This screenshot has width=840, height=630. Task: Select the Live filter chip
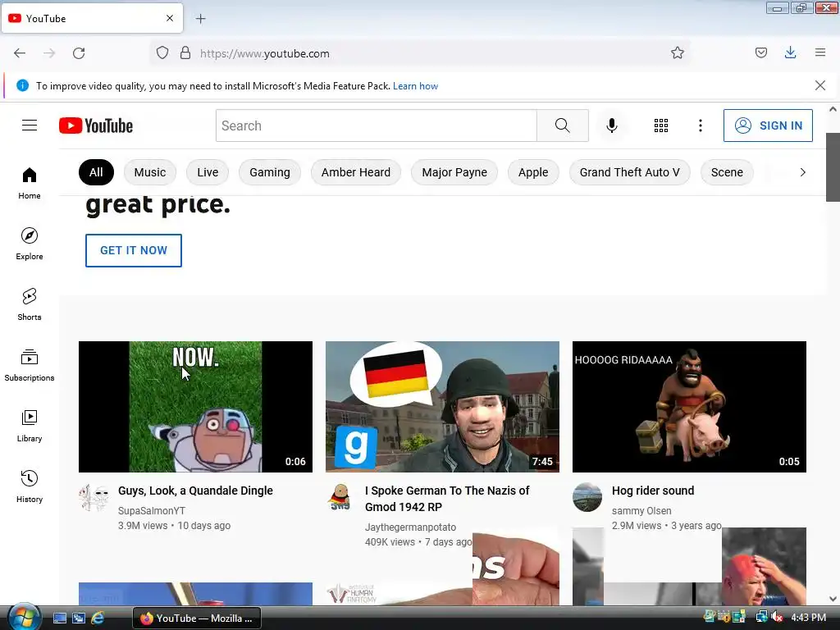208,172
